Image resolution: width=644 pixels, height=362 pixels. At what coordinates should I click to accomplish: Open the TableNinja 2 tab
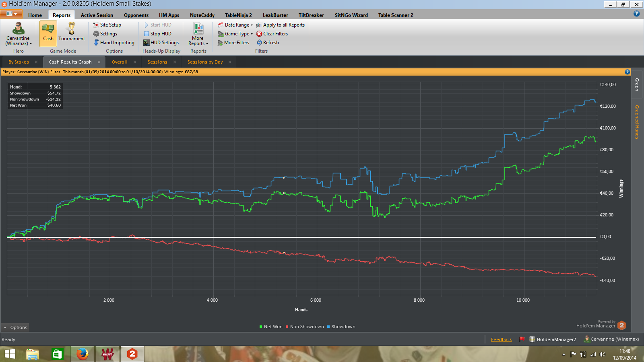(238, 15)
